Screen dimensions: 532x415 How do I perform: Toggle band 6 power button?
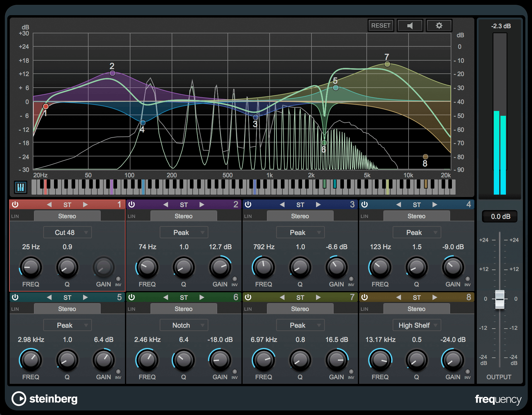coord(132,297)
